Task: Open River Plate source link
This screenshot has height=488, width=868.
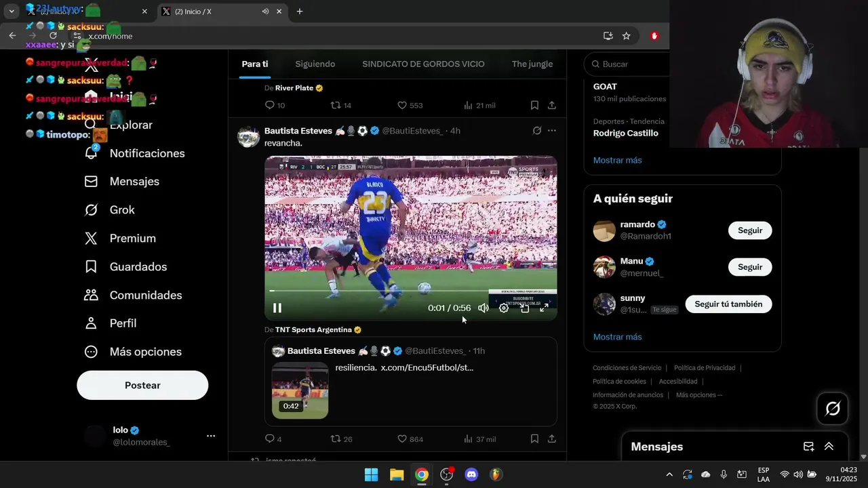Action: [298, 87]
